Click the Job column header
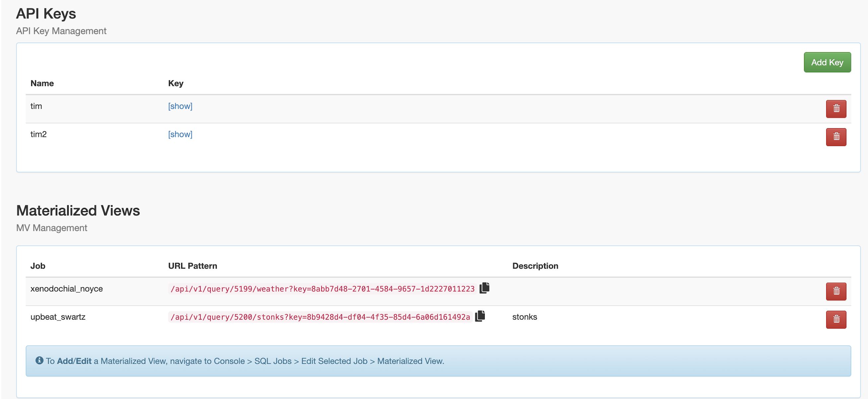This screenshot has width=868, height=399. (x=38, y=266)
